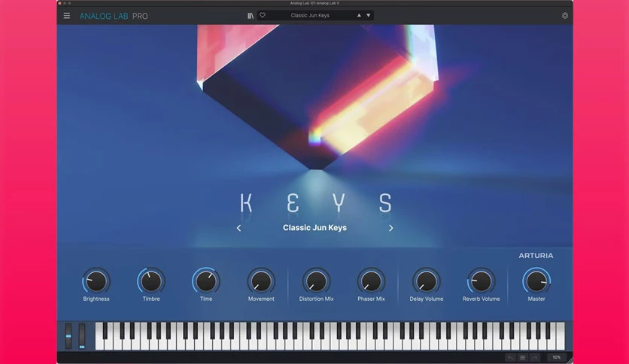Click the Classic Jun Keys title below KEYS
The height and width of the screenshot is (364, 629).
(314, 228)
